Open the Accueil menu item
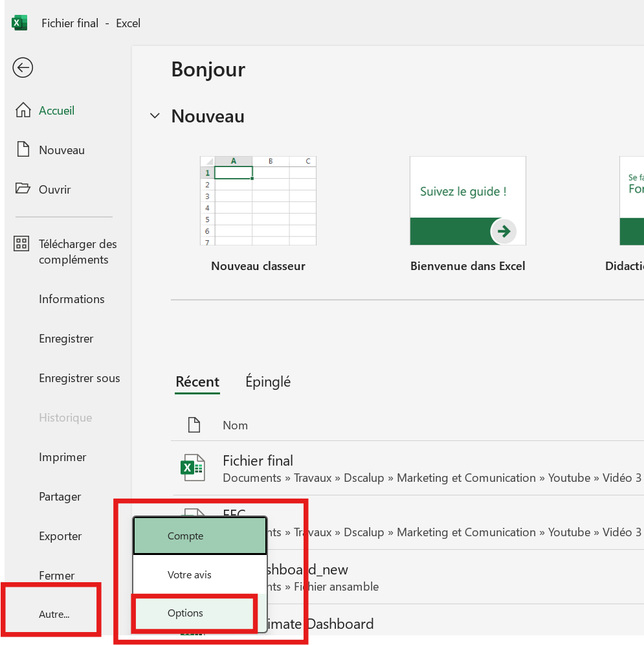644x645 pixels. [x=56, y=110]
